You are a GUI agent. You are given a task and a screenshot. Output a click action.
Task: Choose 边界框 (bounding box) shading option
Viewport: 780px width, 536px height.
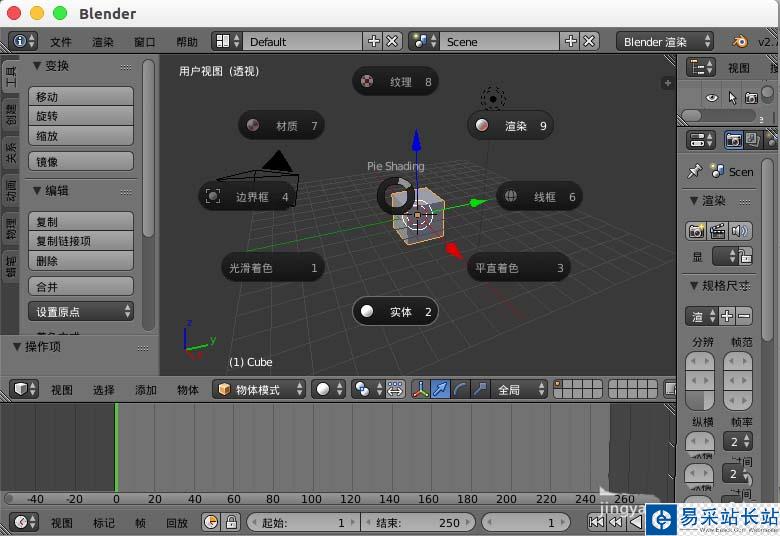247,197
